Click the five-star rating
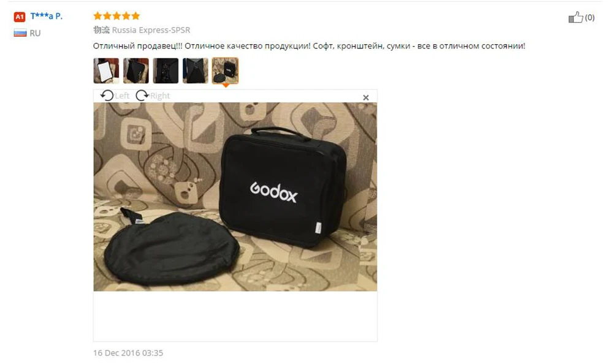Viewport: 613px width, 364px height. [x=116, y=16]
